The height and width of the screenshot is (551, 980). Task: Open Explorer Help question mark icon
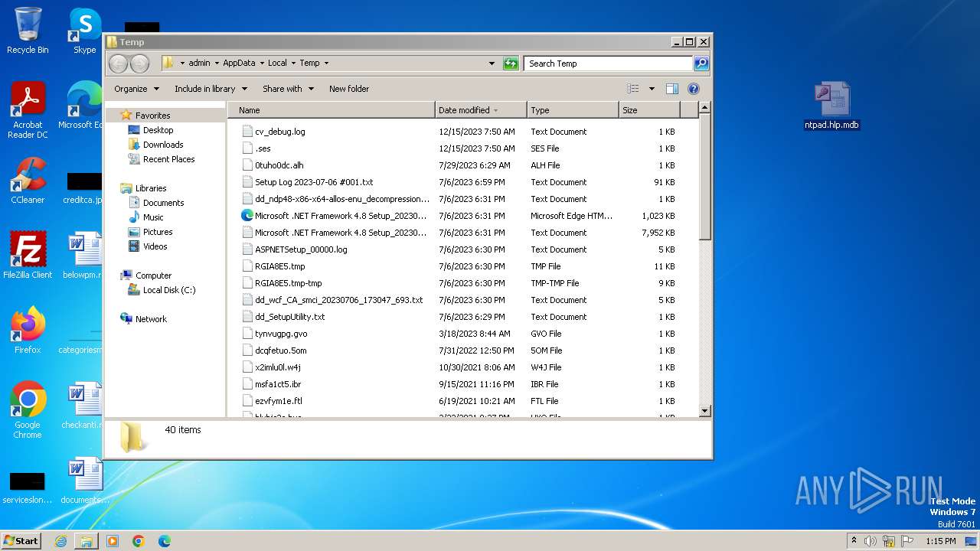694,89
